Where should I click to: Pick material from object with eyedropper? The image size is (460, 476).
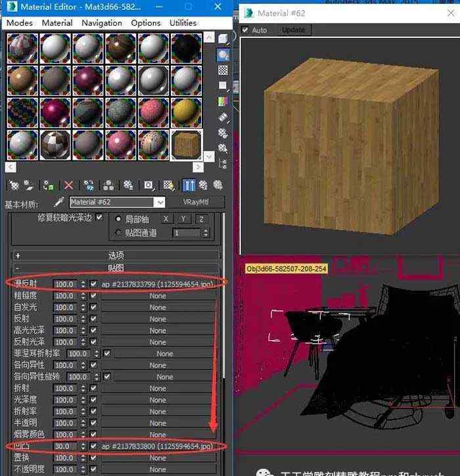point(59,202)
